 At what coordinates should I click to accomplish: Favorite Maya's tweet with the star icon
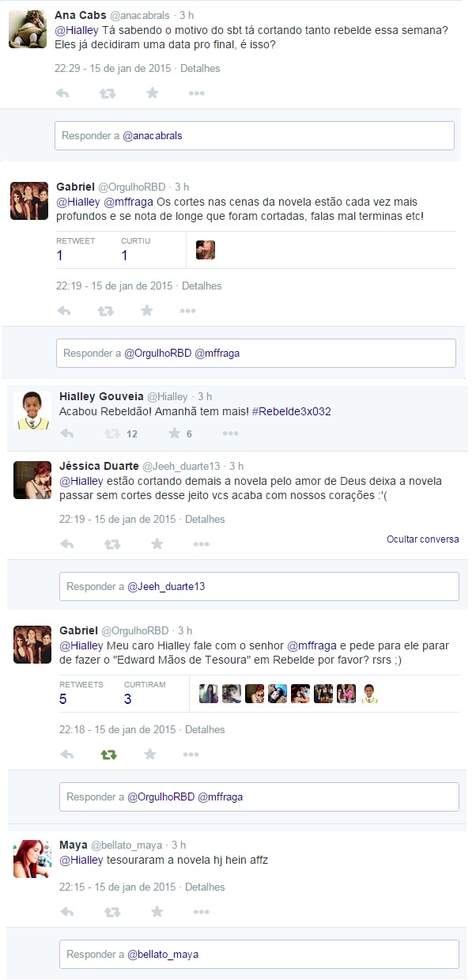pos(157,912)
